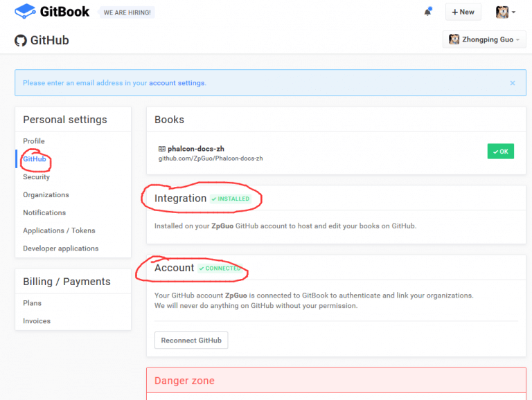
Task: Click the Reconnect GitHub button
Action: (x=191, y=340)
